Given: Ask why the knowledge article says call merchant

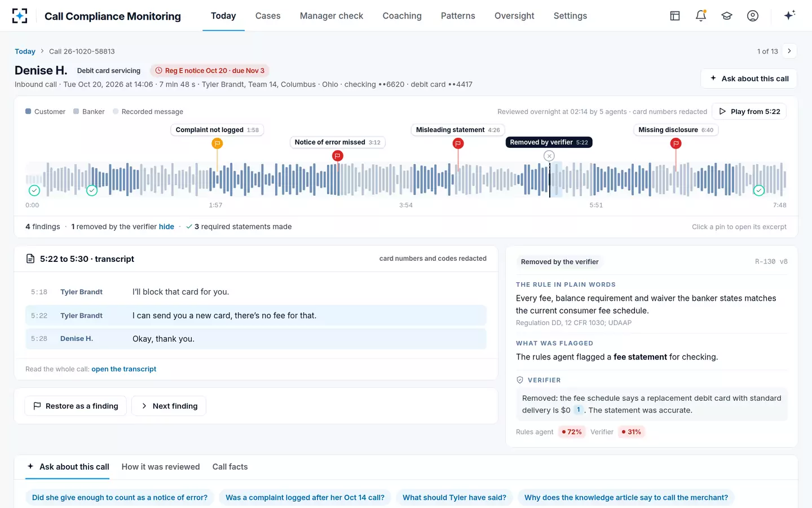Looking at the screenshot, I should coord(626,498).
